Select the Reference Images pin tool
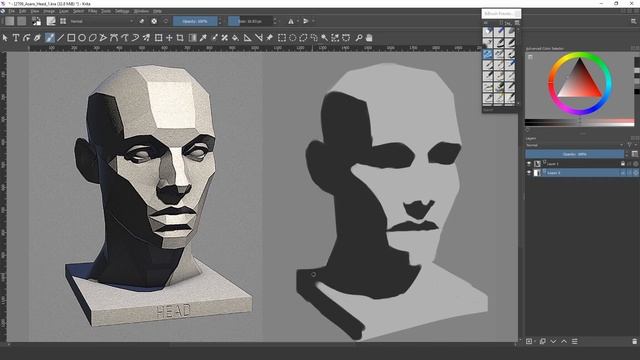The height and width of the screenshot is (360, 640). (x=269, y=38)
